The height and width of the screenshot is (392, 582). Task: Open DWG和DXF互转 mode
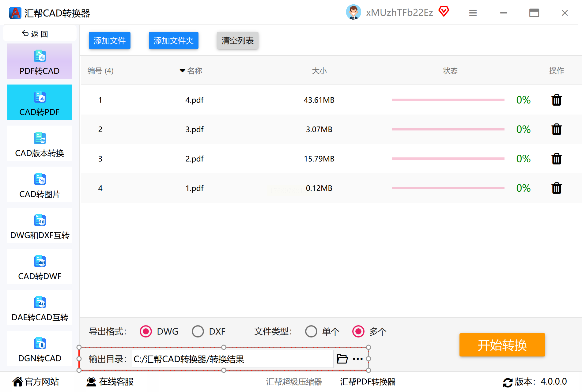[x=40, y=225]
